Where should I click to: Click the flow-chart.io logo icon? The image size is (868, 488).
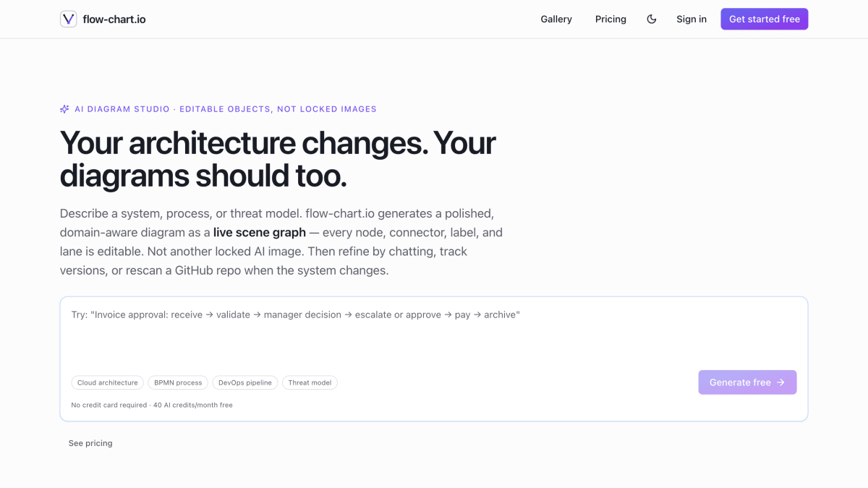point(69,19)
